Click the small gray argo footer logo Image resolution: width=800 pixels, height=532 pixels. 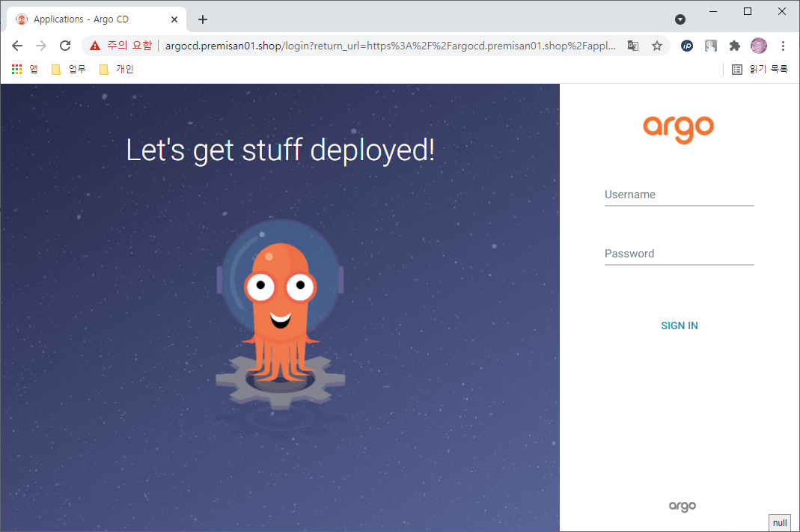(683, 506)
